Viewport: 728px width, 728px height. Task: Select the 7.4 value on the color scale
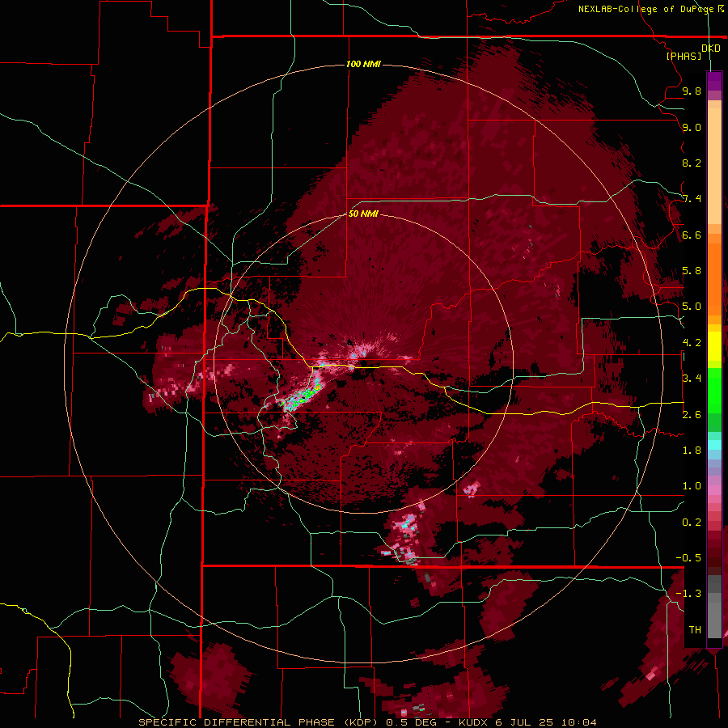click(x=692, y=199)
